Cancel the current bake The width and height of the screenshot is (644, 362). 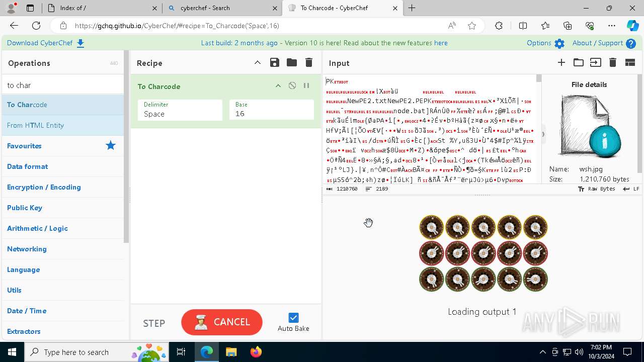222,322
